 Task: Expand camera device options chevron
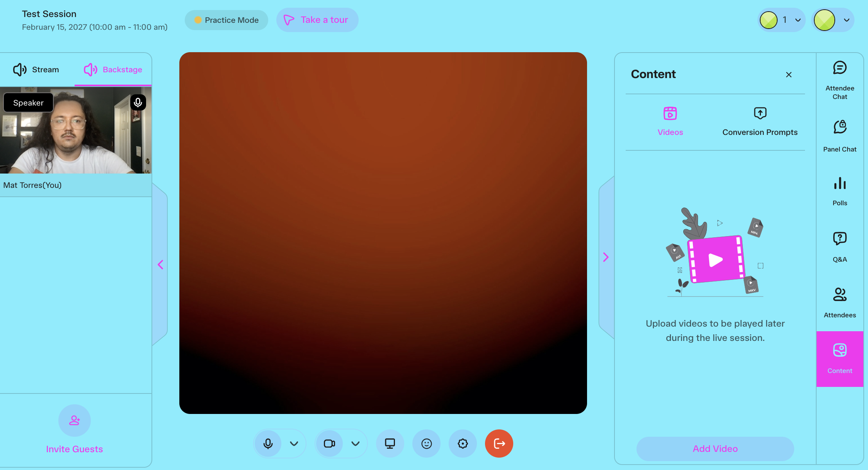[x=356, y=443]
